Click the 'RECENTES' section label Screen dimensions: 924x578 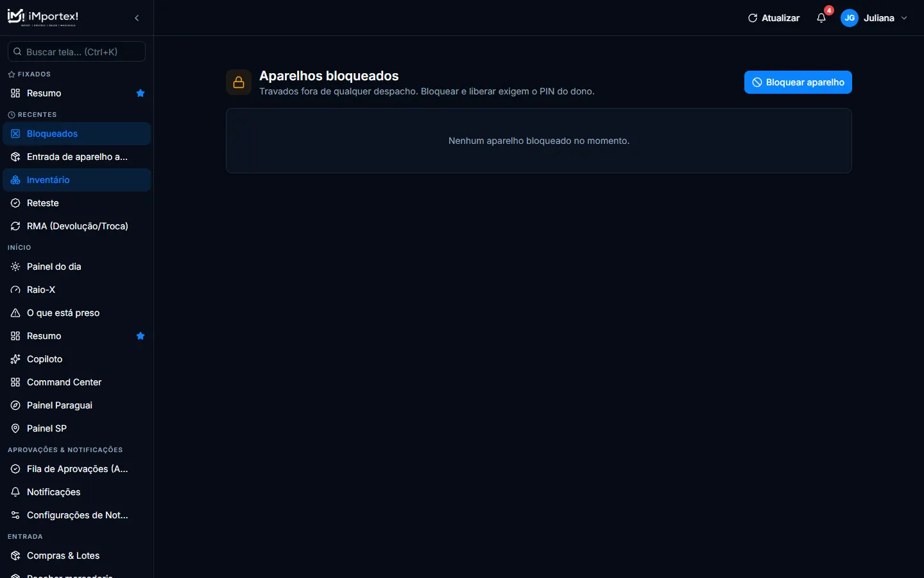pyautogui.click(x=37, y=114)
